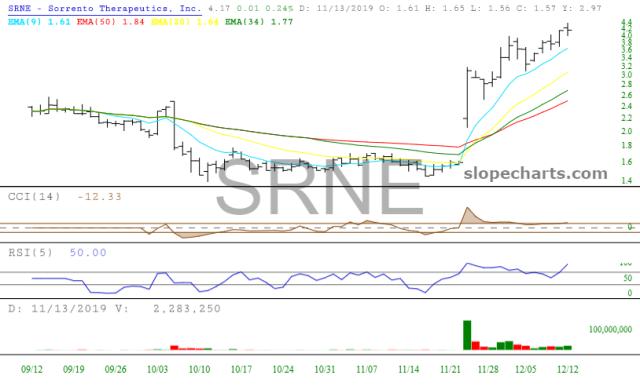Click the 10/17 date axis label
The width and height of the screenshot is (640, 386).
pos(241,369)
